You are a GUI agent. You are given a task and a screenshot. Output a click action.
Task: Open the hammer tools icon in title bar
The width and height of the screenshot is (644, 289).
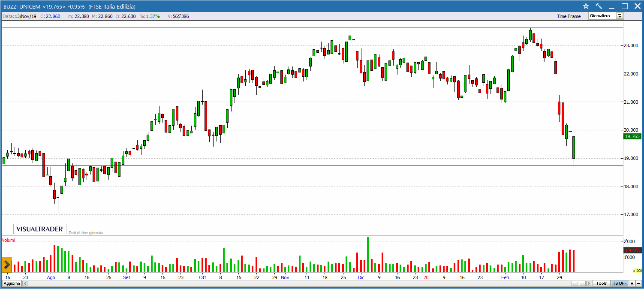[x=599, y=6]
